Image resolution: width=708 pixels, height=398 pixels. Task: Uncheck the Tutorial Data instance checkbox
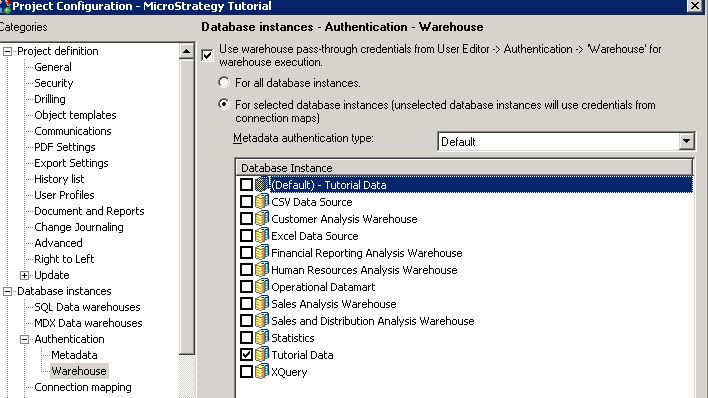click(x=246, y=355)
